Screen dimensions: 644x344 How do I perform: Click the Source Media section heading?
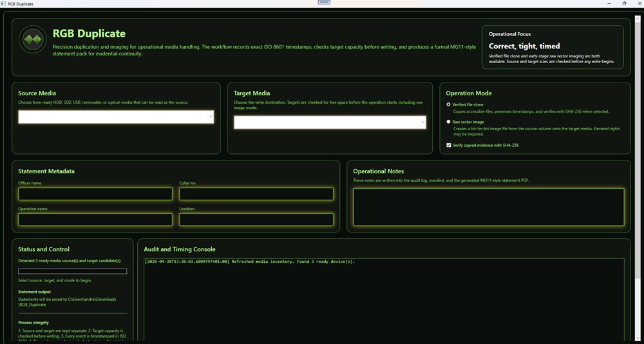[37, 93]
